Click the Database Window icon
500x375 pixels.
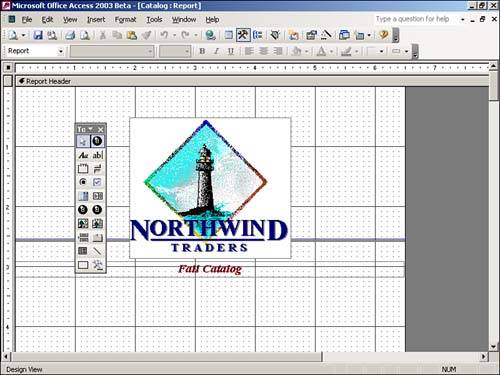point(344,35)
